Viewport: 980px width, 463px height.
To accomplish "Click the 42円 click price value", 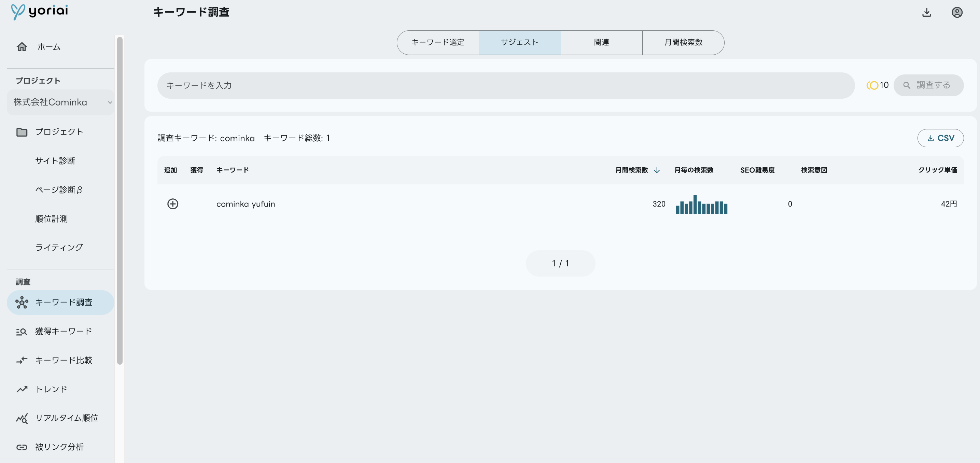I will [x=949, y=204].
